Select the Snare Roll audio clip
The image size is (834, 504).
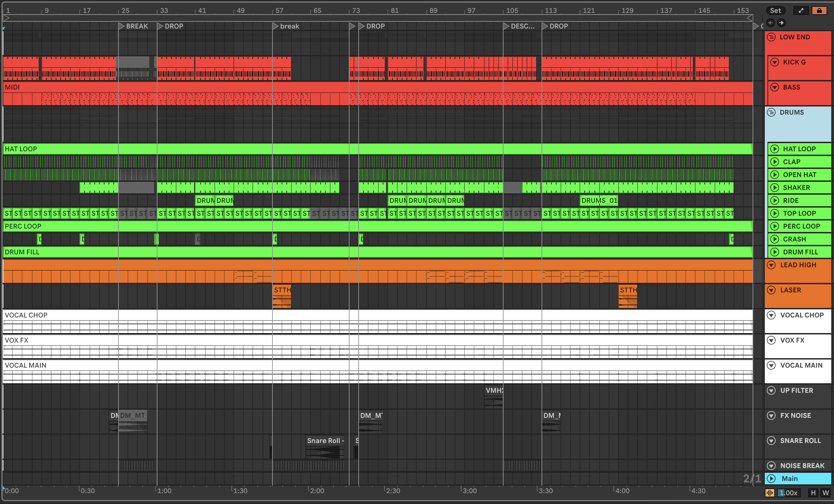coord(325,441)
